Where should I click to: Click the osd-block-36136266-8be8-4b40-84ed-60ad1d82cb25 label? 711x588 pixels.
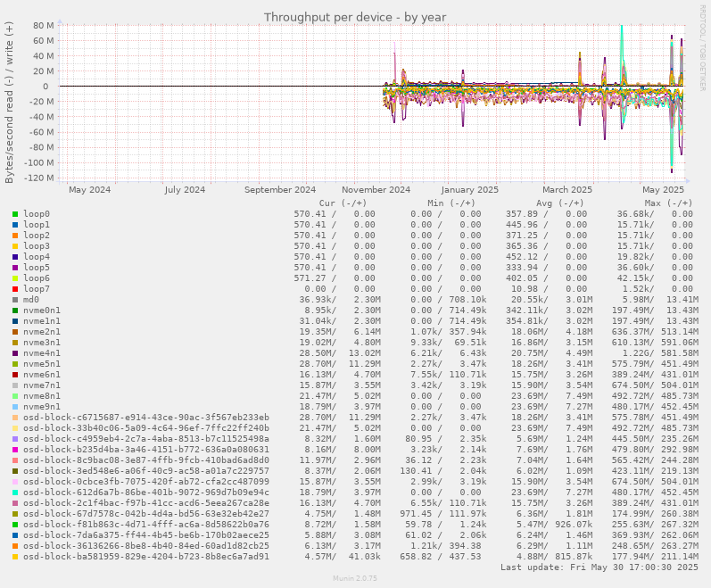146,546
